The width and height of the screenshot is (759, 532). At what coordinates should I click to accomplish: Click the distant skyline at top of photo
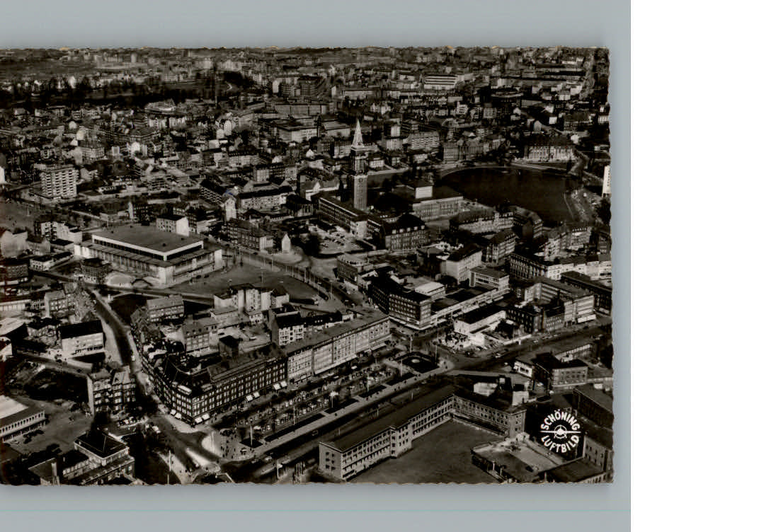(x=304, y=55)
